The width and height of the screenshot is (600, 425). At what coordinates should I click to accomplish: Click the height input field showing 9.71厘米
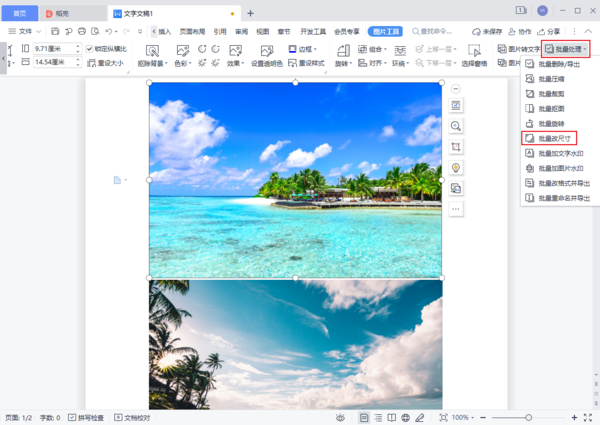pos(52,49)
